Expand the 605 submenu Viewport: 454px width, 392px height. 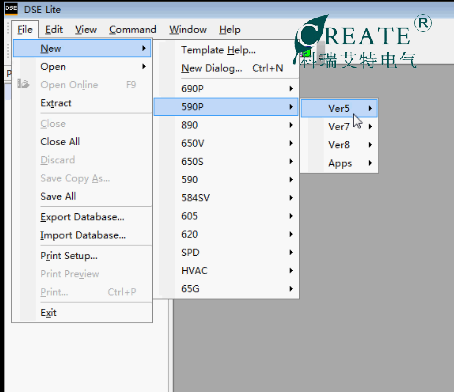226,216
